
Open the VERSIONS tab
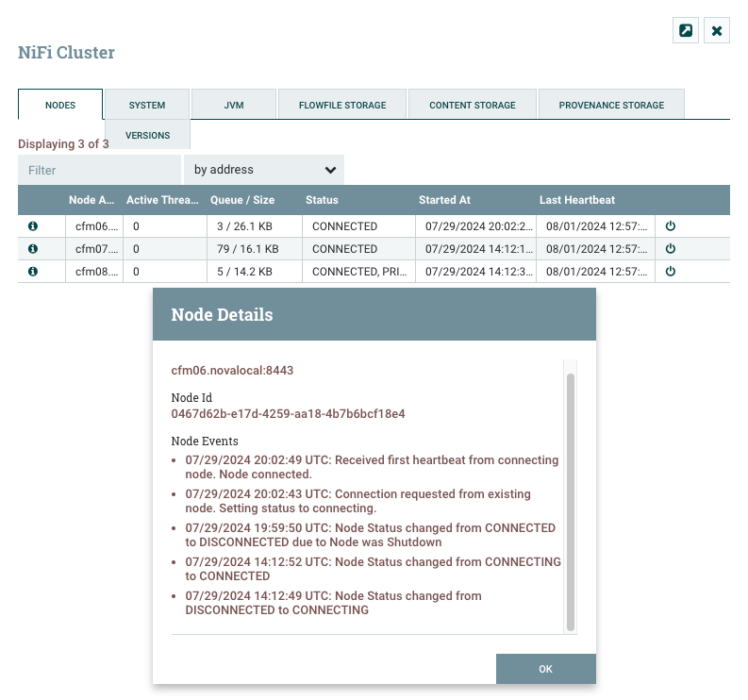pos(147,135)
